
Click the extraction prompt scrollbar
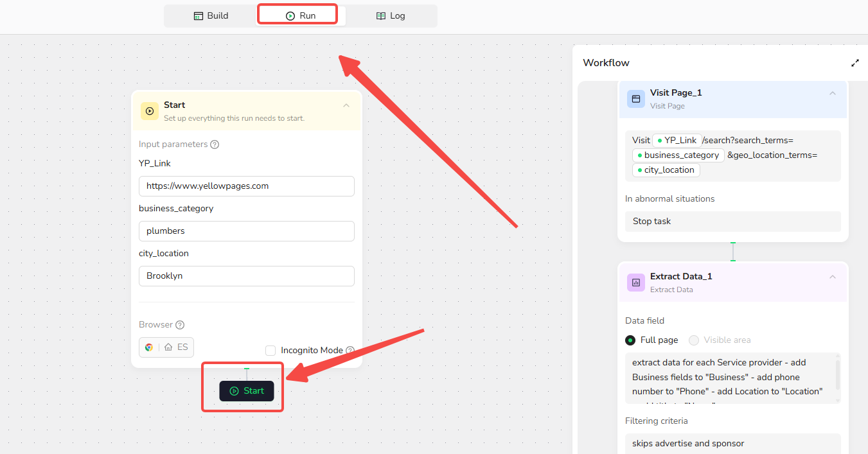click(x=837, y=374)
